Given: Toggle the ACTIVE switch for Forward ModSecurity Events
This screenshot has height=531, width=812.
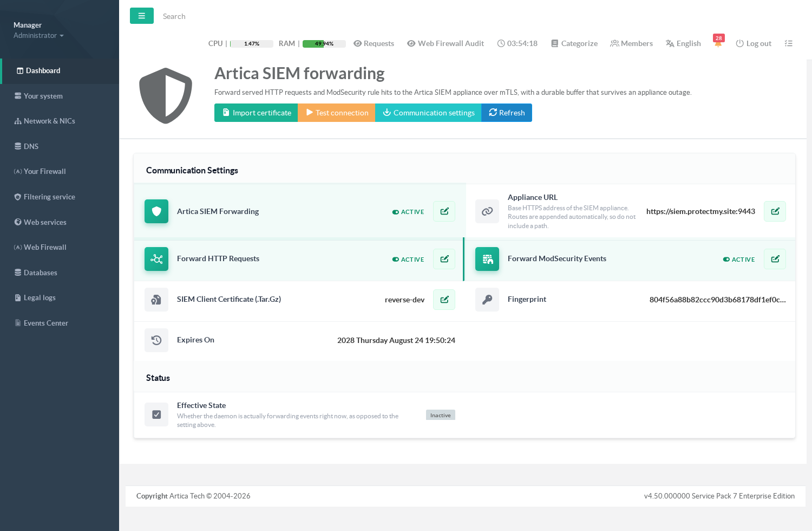Looking at the screenshot, I should click(739, 260).
